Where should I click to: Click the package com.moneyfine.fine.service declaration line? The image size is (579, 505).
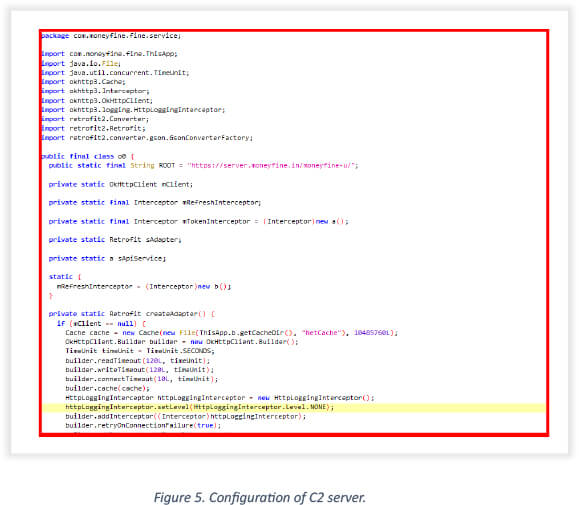coord(111,36)
